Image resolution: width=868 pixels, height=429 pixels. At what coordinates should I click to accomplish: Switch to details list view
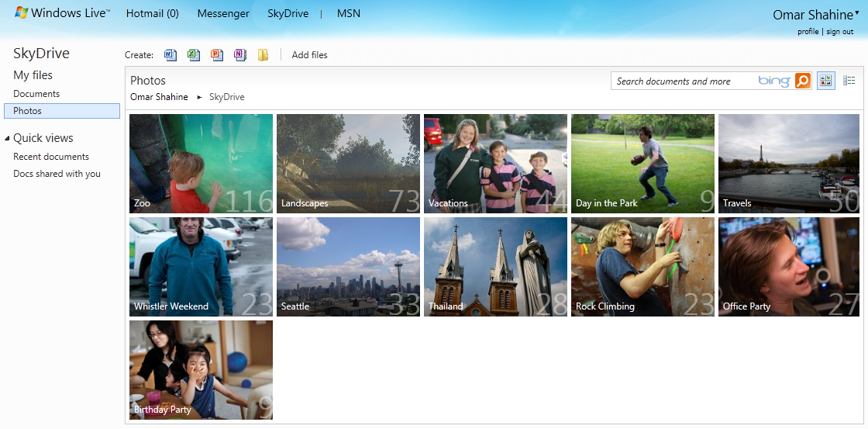coord(849,81)
